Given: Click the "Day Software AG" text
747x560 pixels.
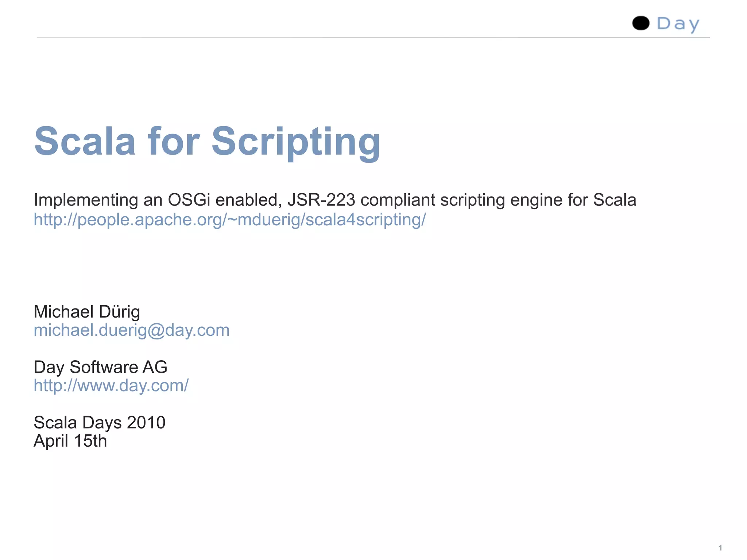Looking at the screenshot, I should coord(100,367).
